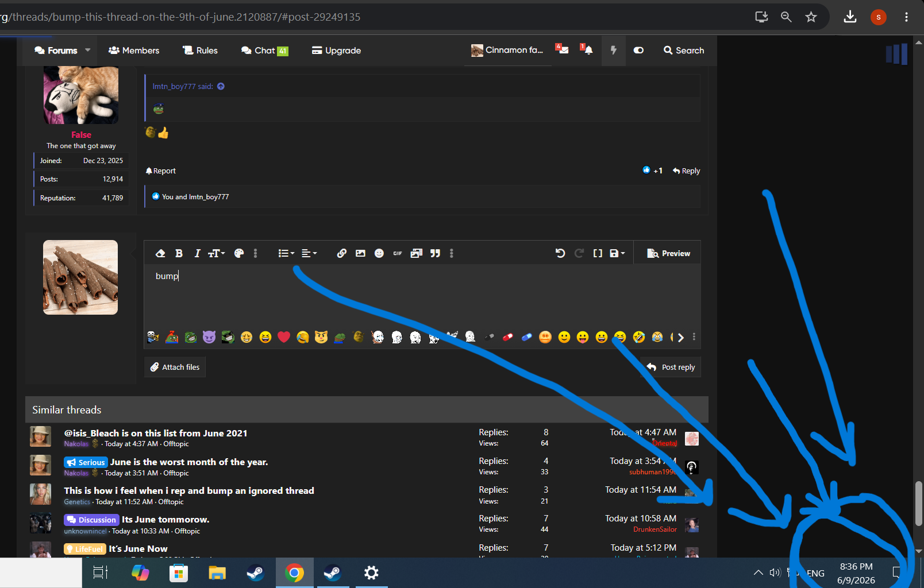Click the arrow next to lmtn_boyy777 said

(x=221, y=86)
